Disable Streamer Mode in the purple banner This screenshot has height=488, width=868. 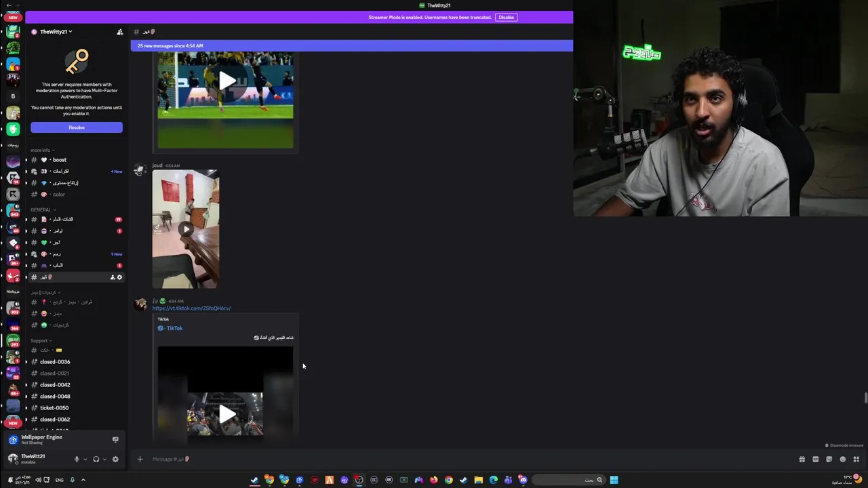tap(506, 17)
